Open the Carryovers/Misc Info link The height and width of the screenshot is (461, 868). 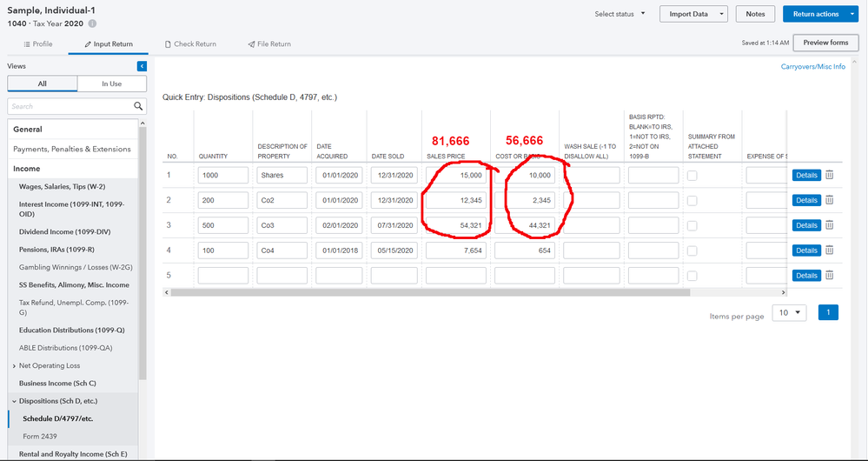(812, 66)
